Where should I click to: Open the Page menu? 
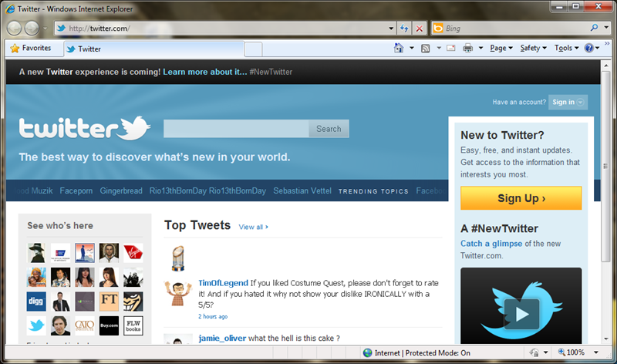[x=501, y=48]
